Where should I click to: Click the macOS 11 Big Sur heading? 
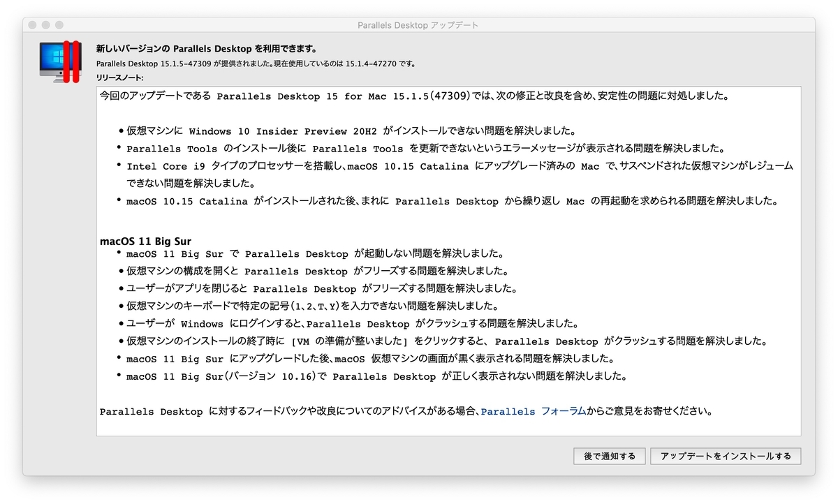click(145, 242)
